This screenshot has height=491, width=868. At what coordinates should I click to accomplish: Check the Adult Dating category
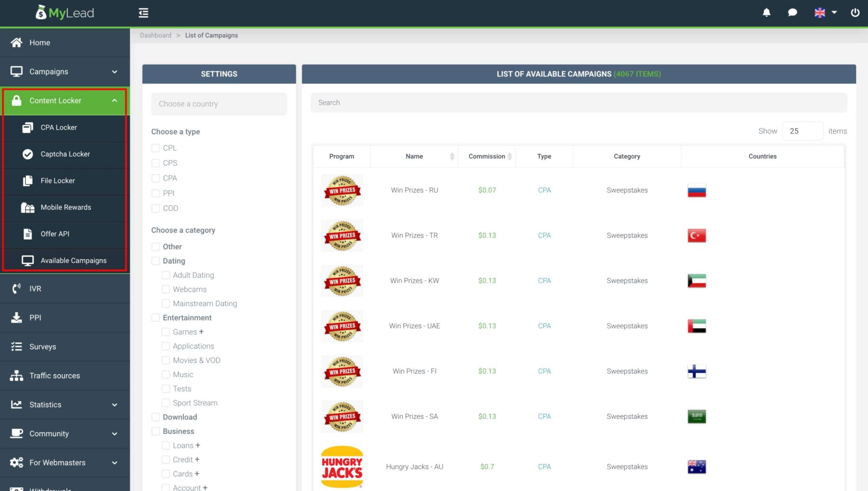166,275
